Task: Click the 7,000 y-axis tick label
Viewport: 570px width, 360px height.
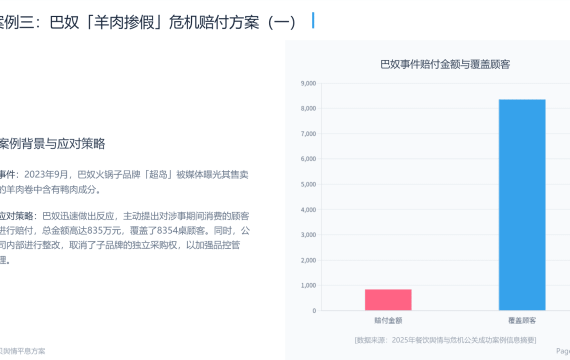Action: point(308,134)
